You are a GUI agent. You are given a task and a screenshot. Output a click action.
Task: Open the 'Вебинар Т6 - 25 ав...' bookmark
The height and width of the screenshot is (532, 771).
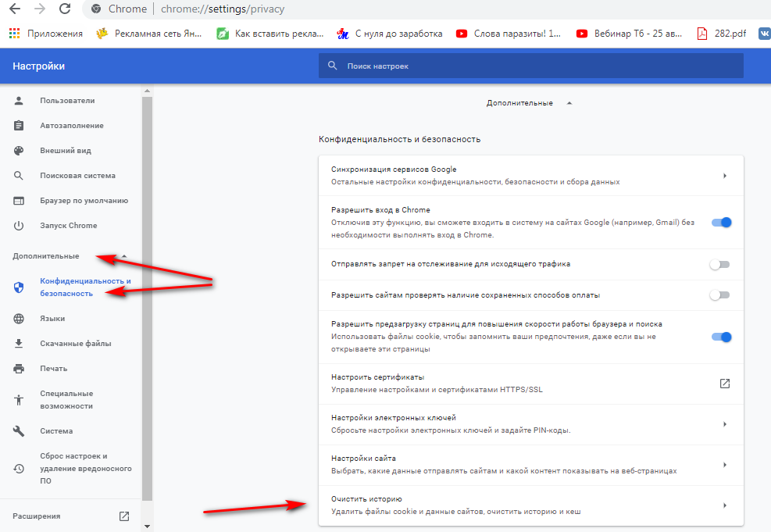629,34
